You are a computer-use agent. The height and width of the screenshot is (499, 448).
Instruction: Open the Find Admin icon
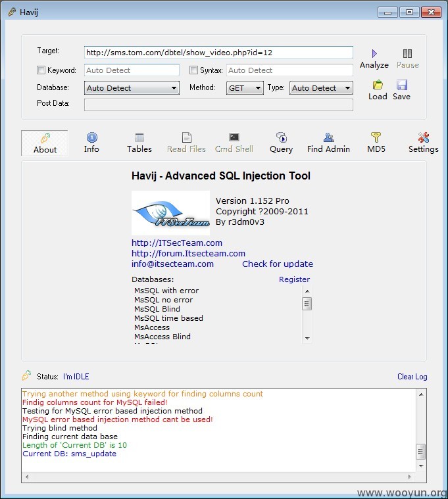[328, 137]
